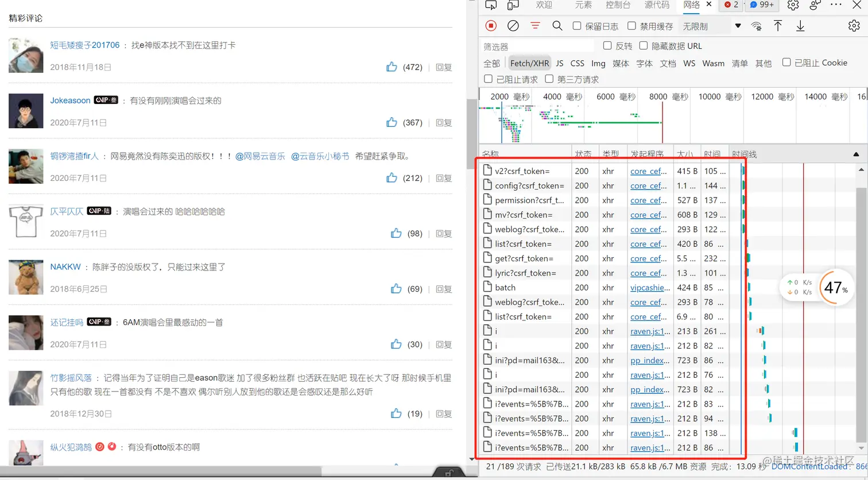Reply to NAKKW's comment via 回复
This screenshot has width=868, height=480.
point(444,289)
